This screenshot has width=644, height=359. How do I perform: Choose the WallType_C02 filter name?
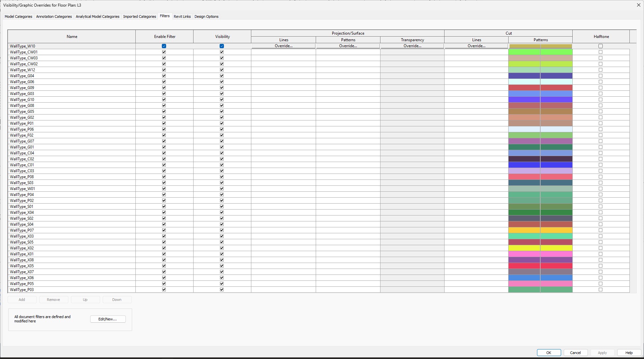point(22,159)
